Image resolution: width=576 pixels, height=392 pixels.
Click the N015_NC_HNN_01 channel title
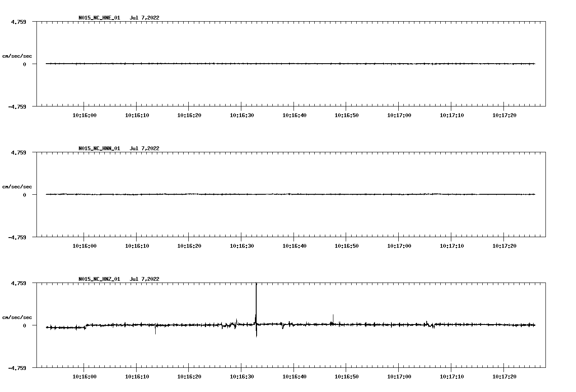tap(99, 148)
